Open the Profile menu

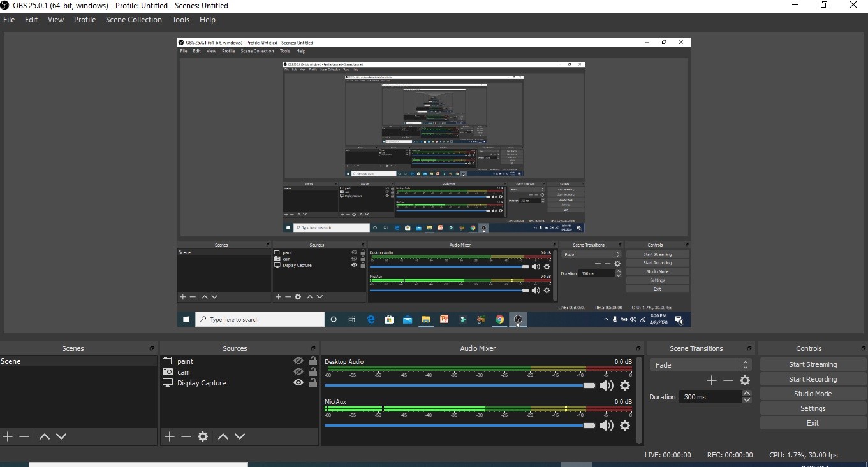pos(85,20)
